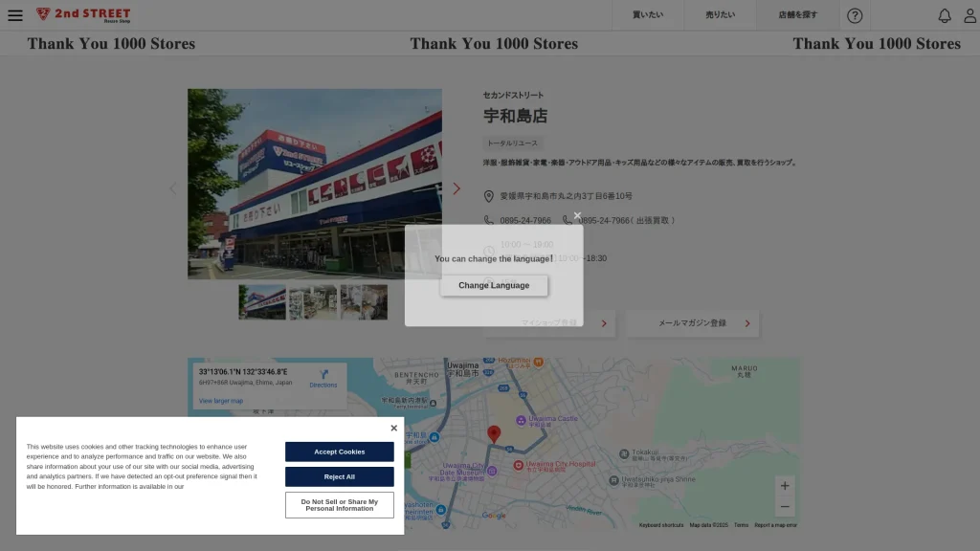Click the Tokakuji map marker
The image size is (980, 551).
[624, 454]
